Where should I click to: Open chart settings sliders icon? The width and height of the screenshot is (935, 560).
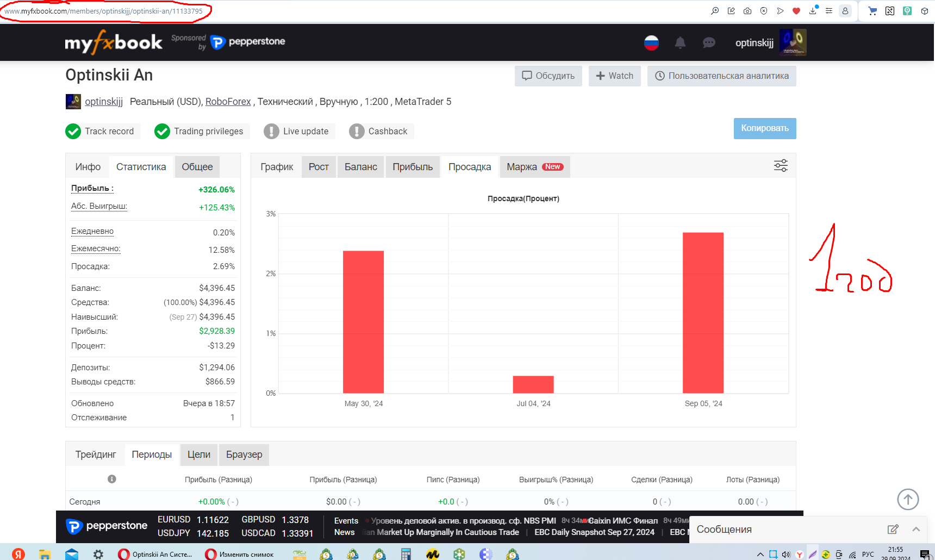(781, 166)
